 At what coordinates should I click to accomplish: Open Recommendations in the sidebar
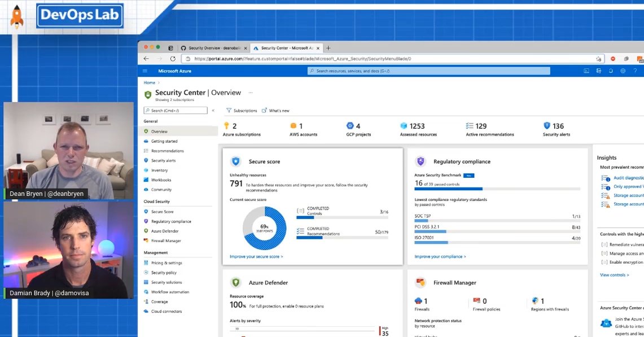(x=167, y=151)
